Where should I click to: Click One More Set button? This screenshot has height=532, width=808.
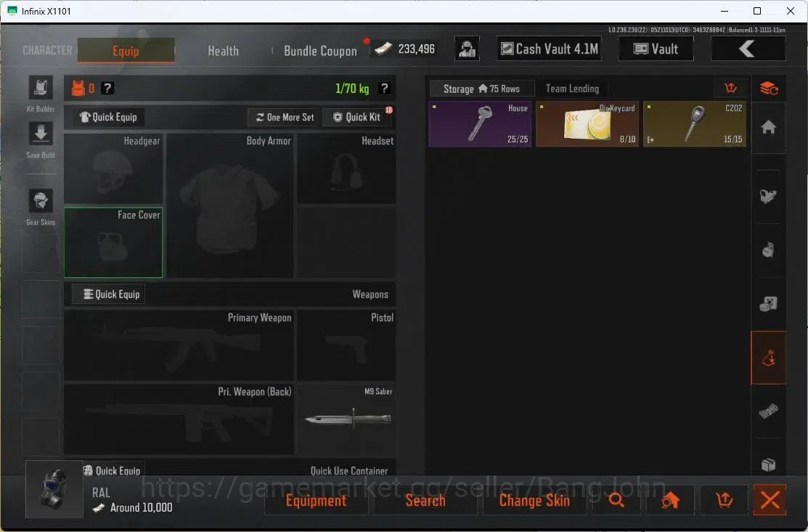point(285,118)
